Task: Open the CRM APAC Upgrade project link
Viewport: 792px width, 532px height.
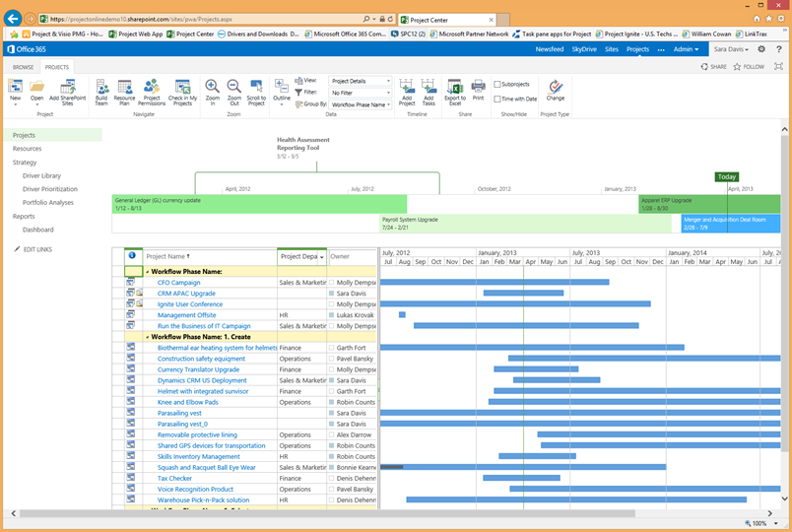Action: pyautogui.click(x=186, y=294)
